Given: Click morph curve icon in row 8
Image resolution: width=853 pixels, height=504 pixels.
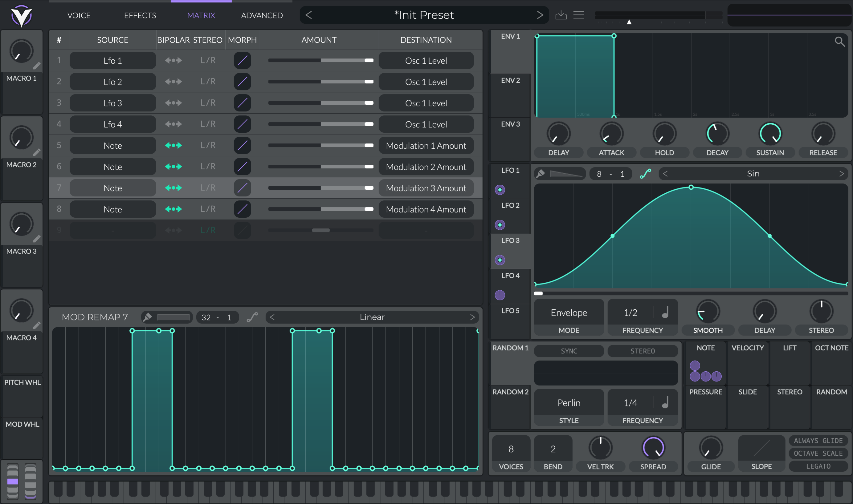Looking at the screenshot, I should pos(242,209).
